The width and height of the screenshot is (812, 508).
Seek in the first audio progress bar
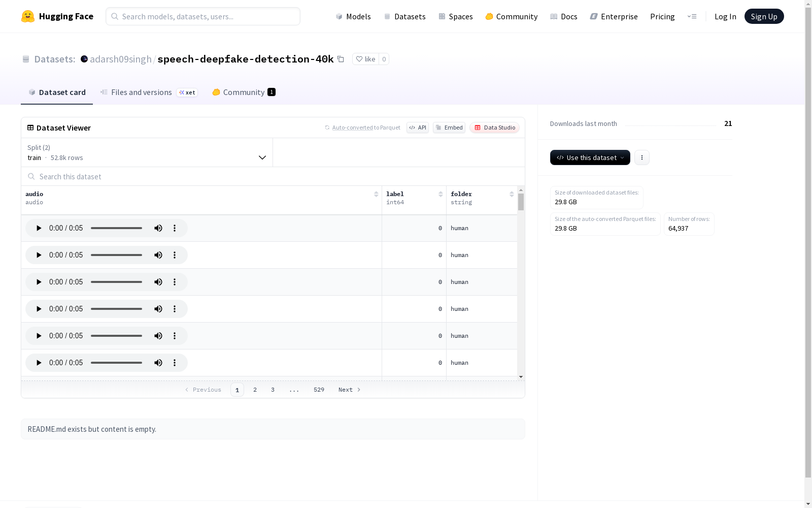coord(117,228)
